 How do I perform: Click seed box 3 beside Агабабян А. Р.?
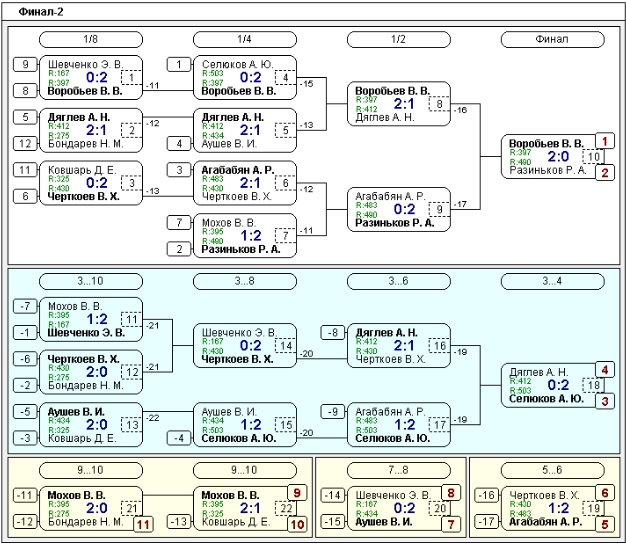[179, 170]
